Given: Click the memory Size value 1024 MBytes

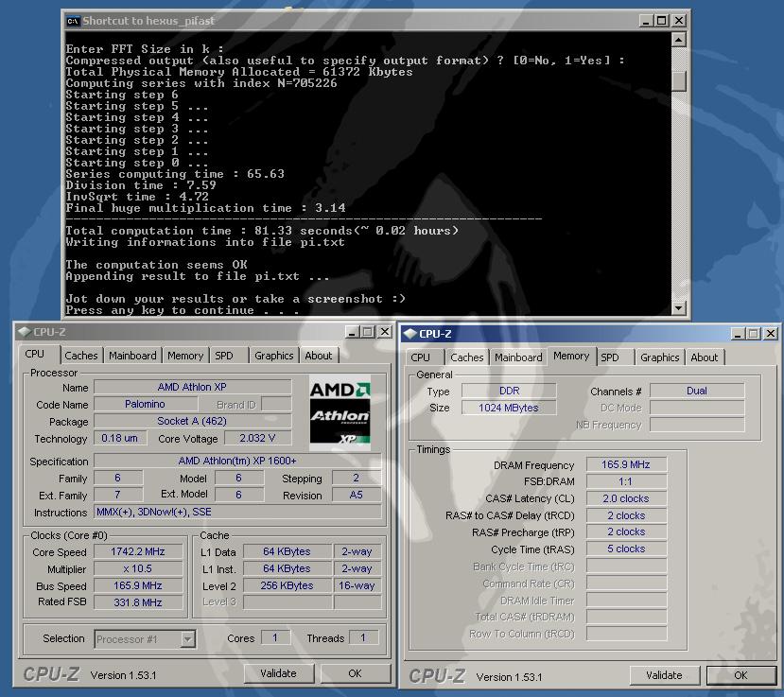Looking at the screenshot, I should pyautogui.click(x=509, y=408).
